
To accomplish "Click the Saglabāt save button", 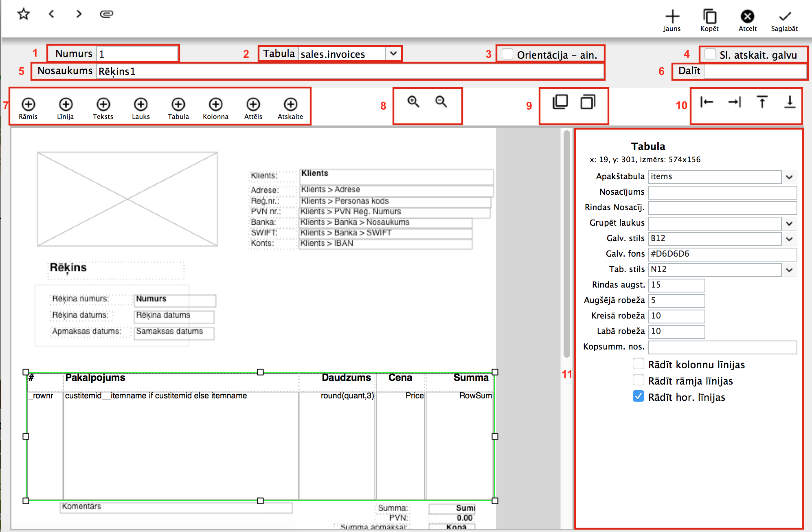I will click(784, 20).
